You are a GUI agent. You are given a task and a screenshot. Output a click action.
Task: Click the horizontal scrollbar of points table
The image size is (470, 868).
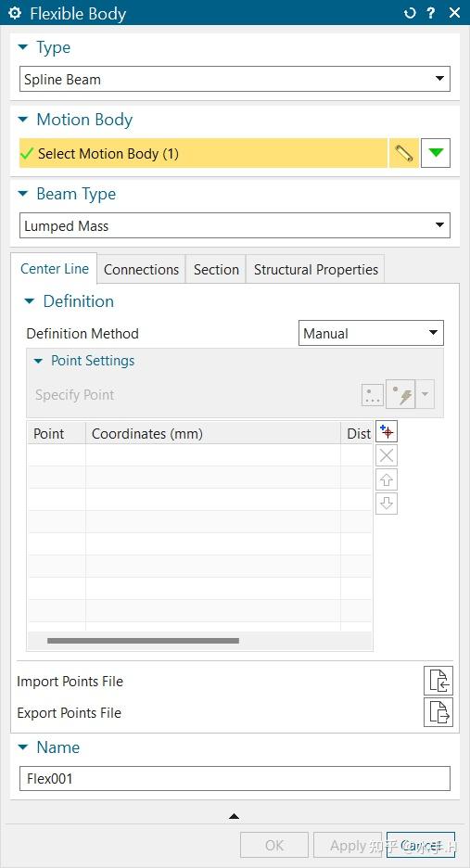pos(144,641)
